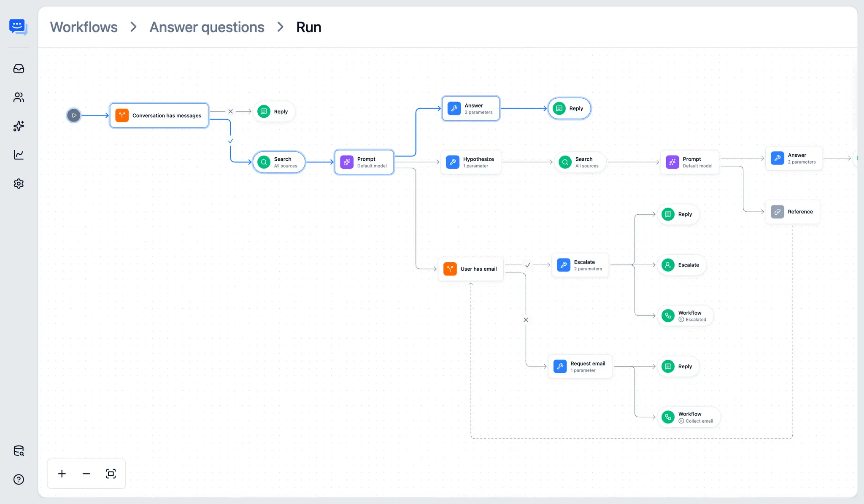The image size is (864, 504).
Task: Open the Inbox icon in sidebar
Action: coord(19,68)
